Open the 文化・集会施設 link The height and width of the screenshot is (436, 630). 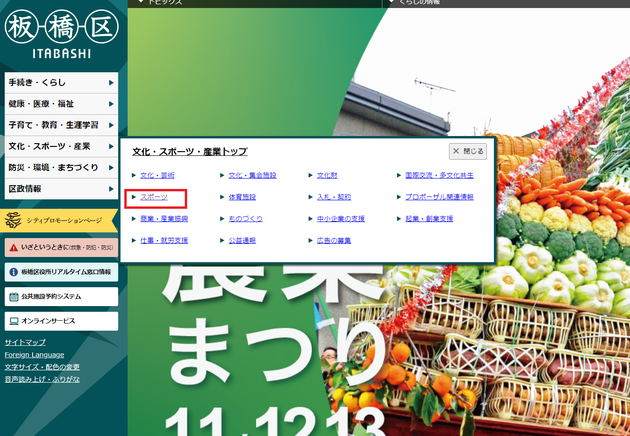pos(252,175)
